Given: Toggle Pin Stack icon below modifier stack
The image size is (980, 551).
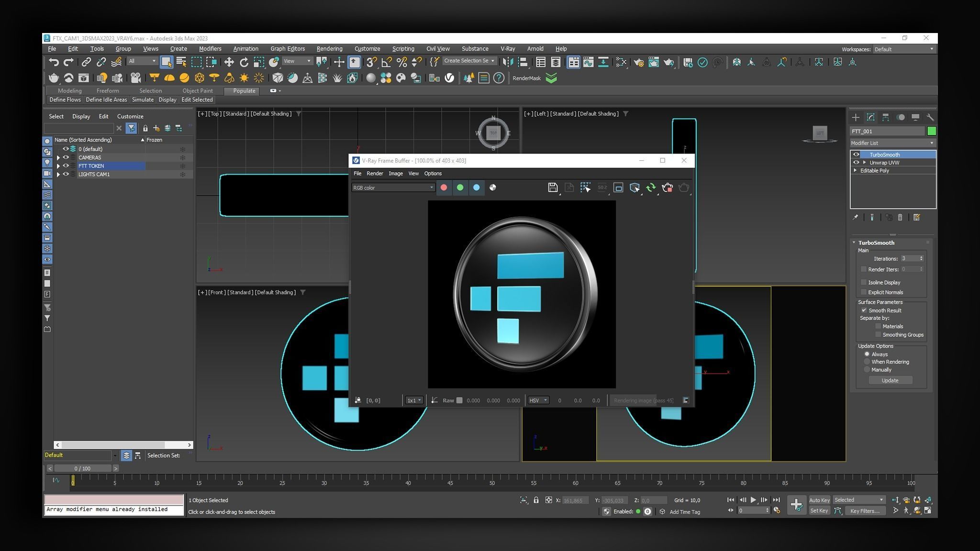Looking at the screenshot, I should click(x=855, y=217).
